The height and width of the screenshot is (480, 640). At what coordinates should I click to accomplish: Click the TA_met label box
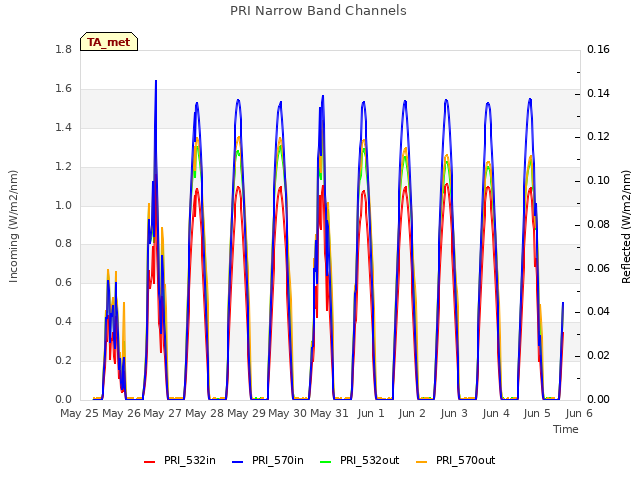point(109,42)
